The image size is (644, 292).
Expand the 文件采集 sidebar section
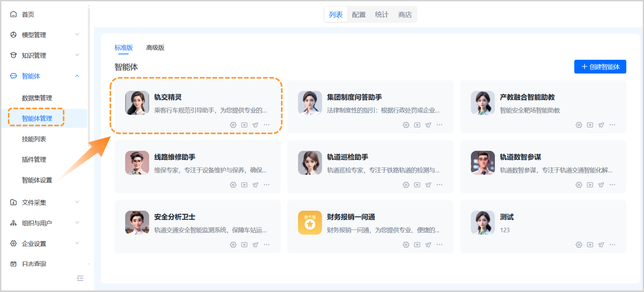77,202
